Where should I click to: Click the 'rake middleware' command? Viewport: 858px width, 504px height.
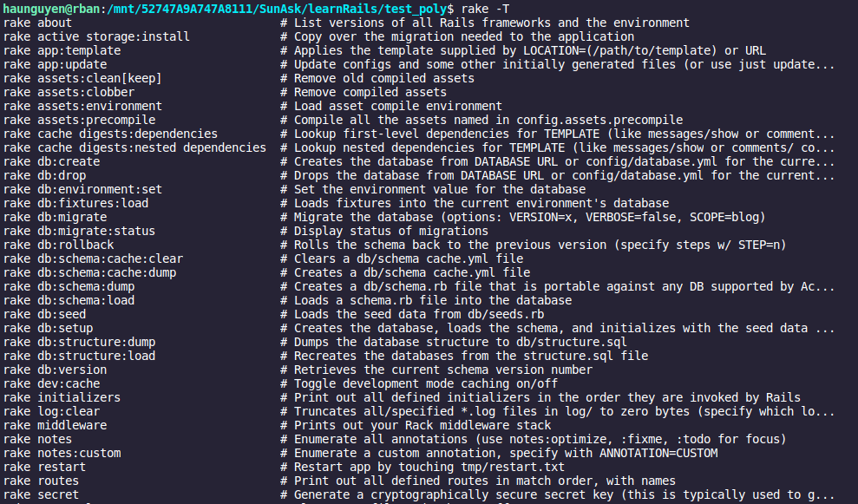(55, 425)
